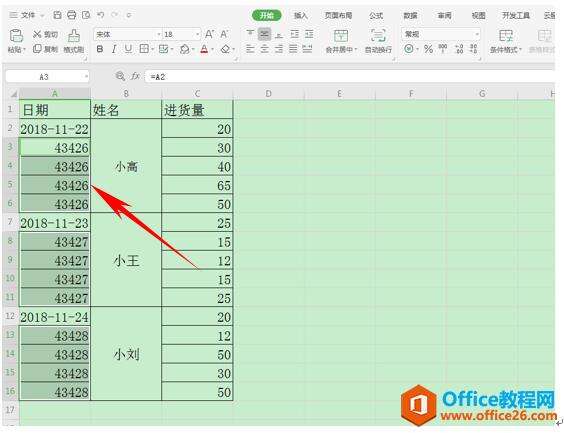Center text horizontally
This screenshot has height=433, width=564.
pos(265,49)
